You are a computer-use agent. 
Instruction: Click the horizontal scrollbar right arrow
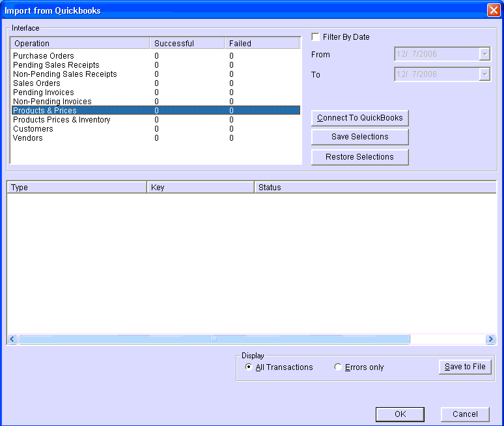[x=490, y=339]
